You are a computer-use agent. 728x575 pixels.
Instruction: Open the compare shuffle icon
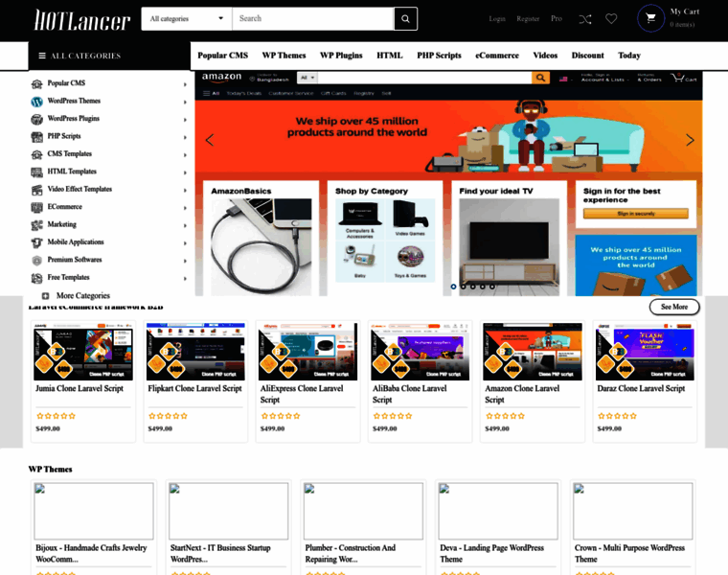click(585, 19)
